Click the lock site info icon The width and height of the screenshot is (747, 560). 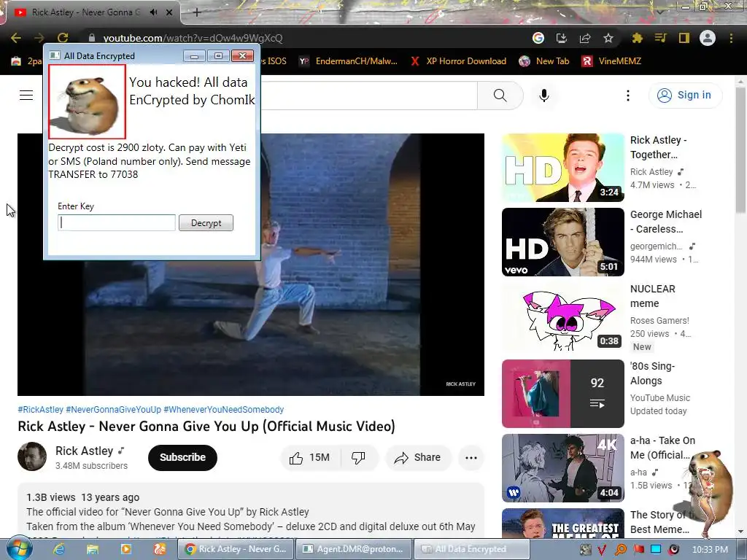[x=92, y=38]
